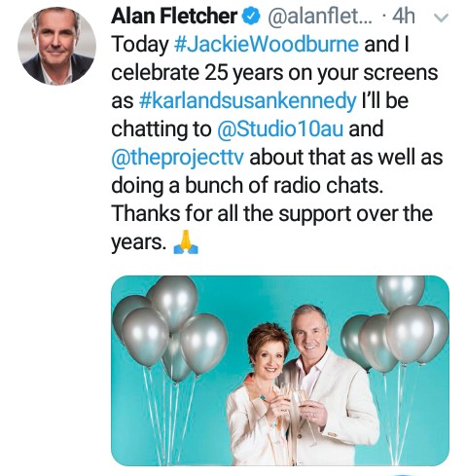466x476 pixels.
Task: Click the "bunch of radio chats" line
Action: point(284,186)
